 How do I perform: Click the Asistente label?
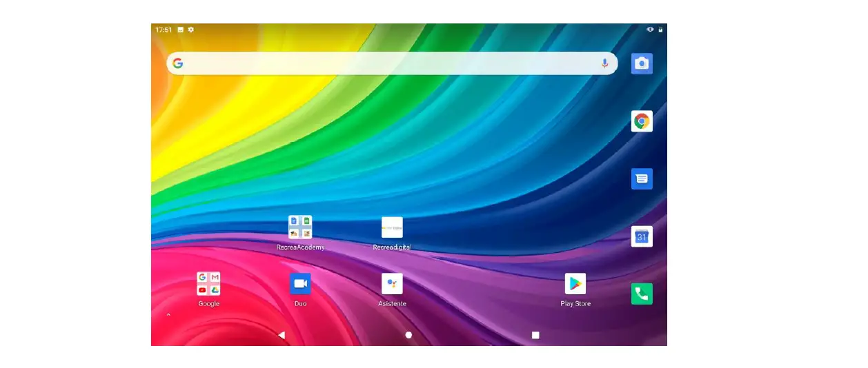coord(392,304)
